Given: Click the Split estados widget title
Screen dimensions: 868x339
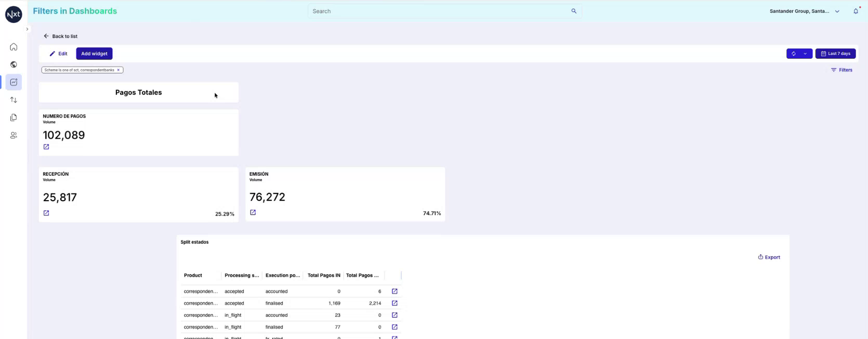Looking at the screenshot, I should coord(194,242).
